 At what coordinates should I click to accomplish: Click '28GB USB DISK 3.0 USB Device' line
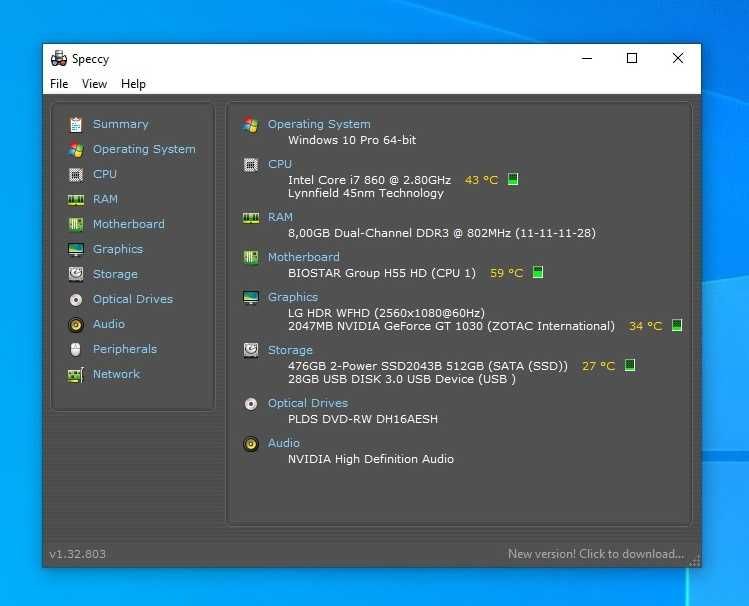click(401, 379)
